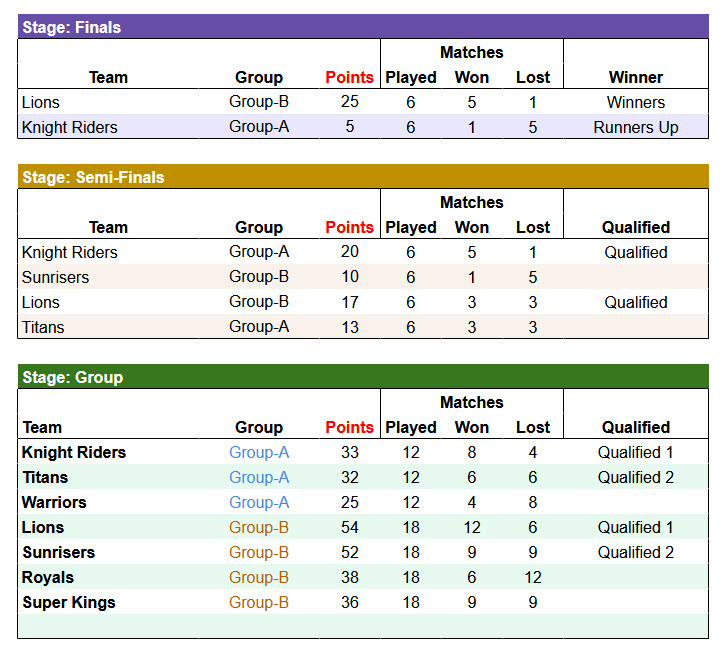Click Qualified 1 cell for Lions in Group

635,527
